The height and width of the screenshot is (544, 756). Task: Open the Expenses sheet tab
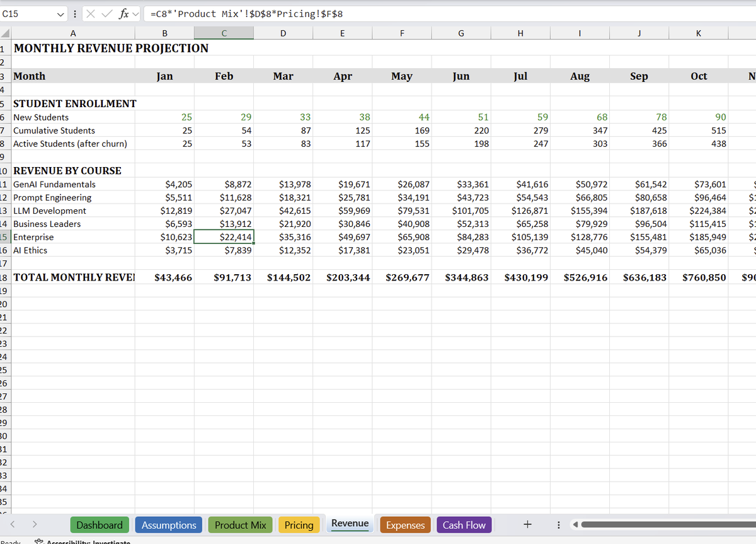pyautogui.click(x=405, y=525)
